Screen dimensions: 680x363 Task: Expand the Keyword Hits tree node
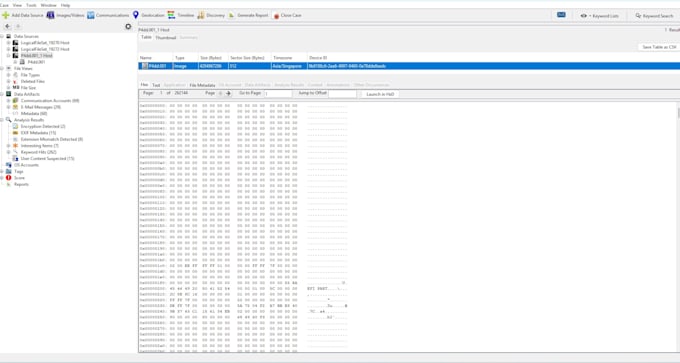tap(8, 152)
